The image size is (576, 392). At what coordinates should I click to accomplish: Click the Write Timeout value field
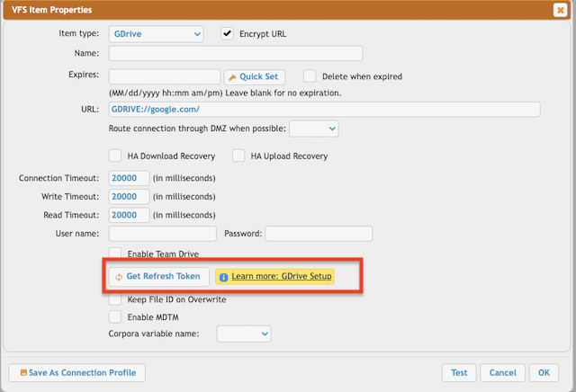point(129,197)
